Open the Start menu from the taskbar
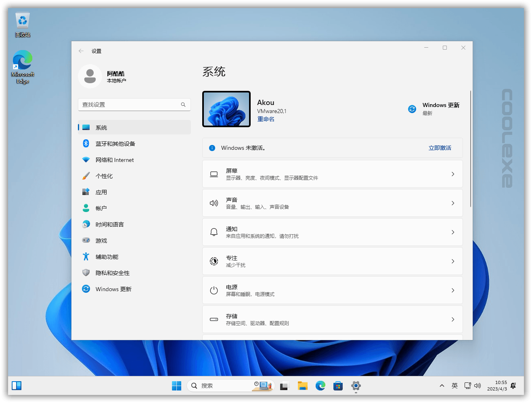 click(x=177, y=386)
